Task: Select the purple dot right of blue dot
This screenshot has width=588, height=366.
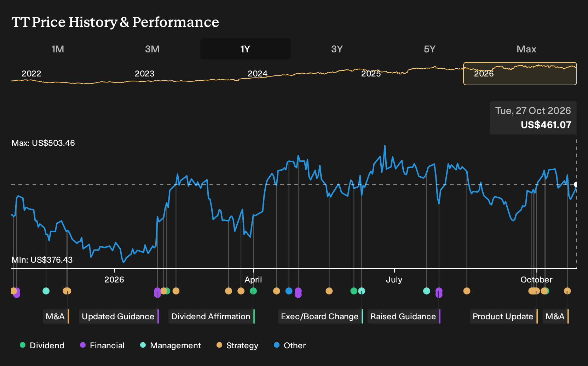Action: 298,292
